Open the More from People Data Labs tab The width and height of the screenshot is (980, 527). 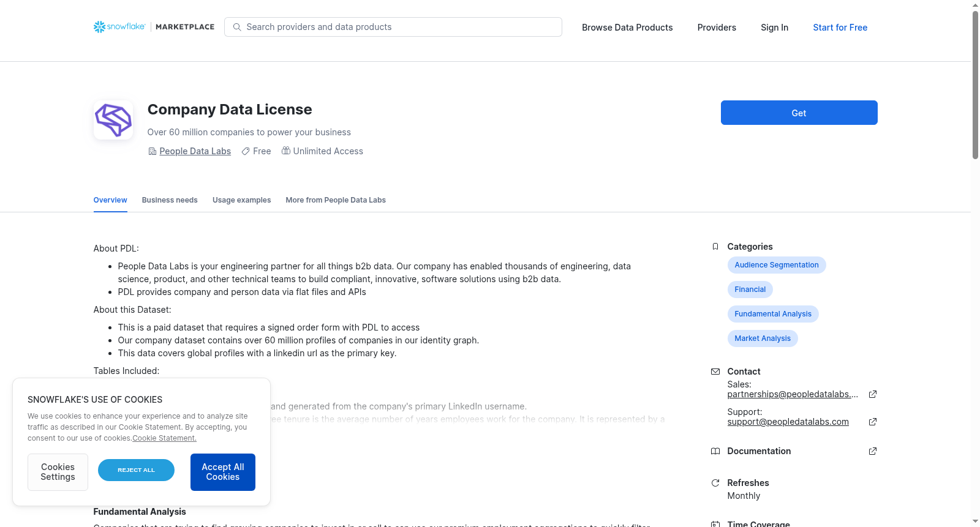pos(336,200)
